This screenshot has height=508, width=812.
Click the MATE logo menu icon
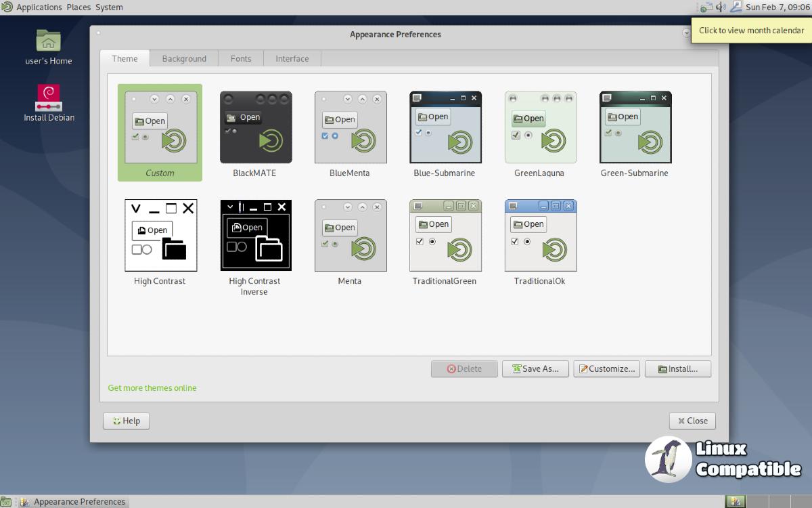point(7,7)
